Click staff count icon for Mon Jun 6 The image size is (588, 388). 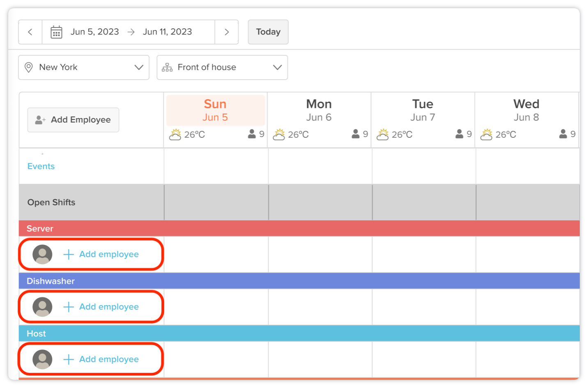[356, 134]
